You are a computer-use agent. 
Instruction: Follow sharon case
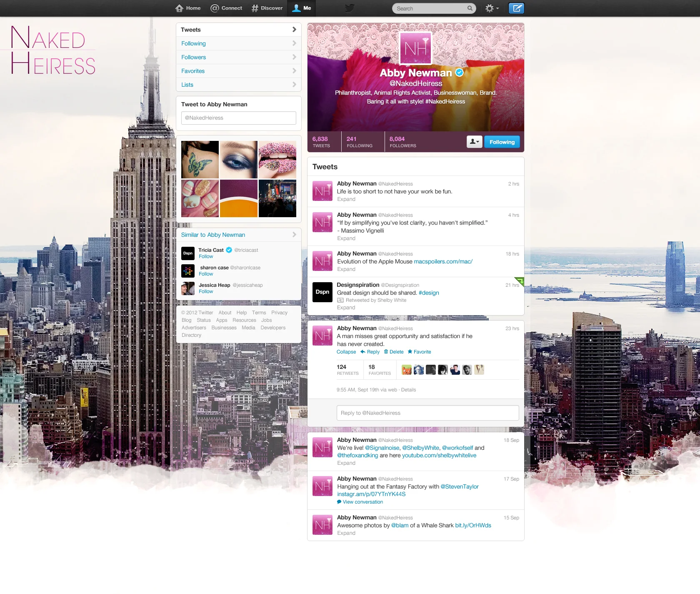click(x=206, y=274)
